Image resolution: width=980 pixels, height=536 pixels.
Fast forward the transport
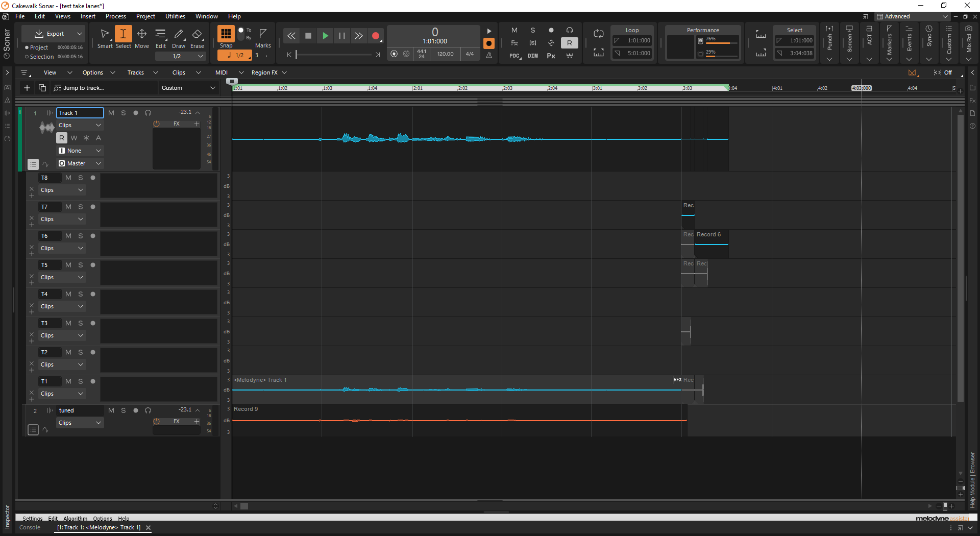tap(359, 36)
